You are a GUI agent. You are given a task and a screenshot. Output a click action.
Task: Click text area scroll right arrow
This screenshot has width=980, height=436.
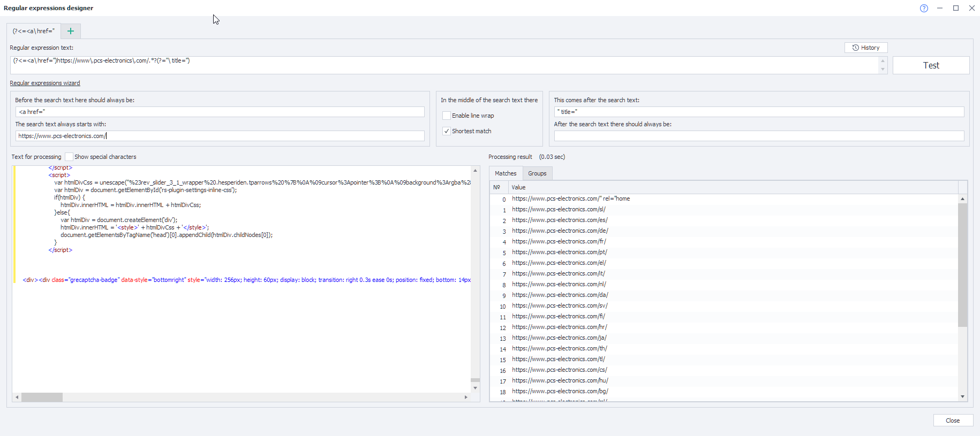click(x=466, y=397)
